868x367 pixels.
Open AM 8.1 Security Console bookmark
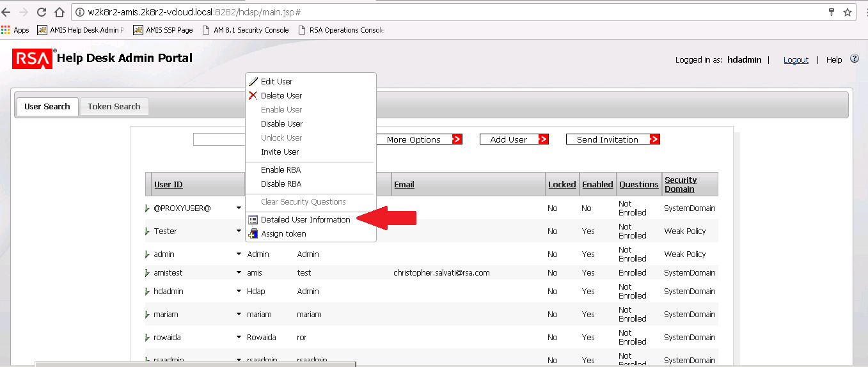point(245,30)
